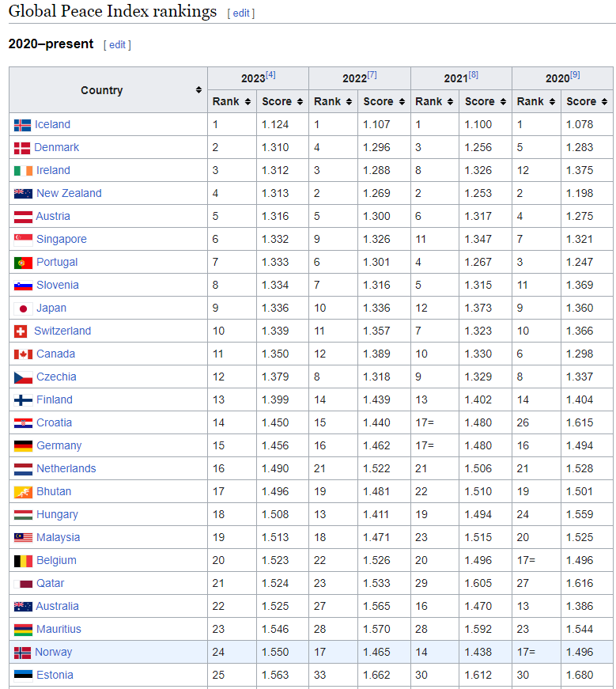Sort by 2023 Rank column
The width and height of the screenshot is (616, 689).
tap(248, 101)
